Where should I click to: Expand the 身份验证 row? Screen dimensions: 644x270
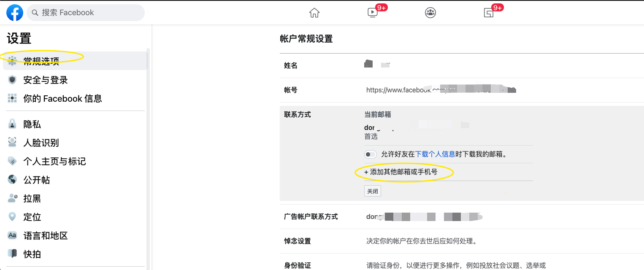[462, 262]
